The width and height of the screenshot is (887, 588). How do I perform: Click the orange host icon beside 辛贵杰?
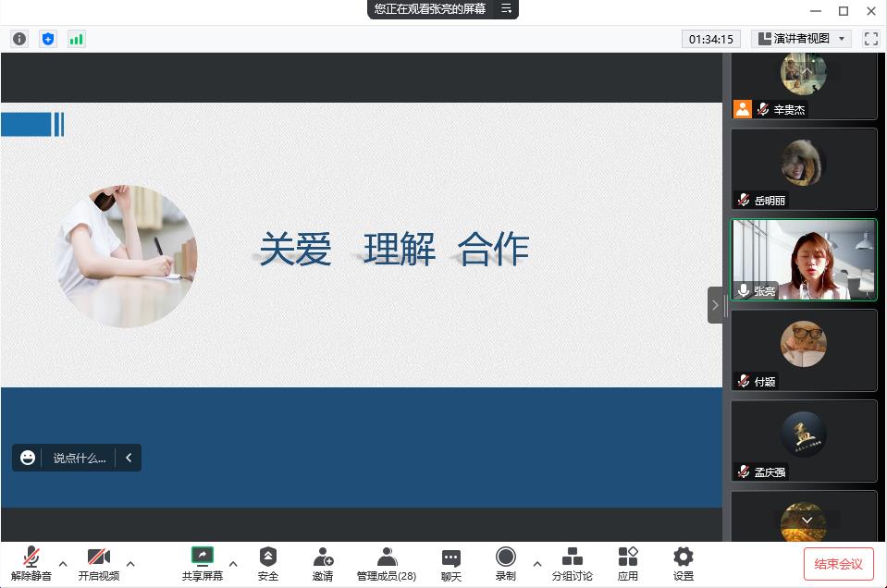[x=742, y=108]
